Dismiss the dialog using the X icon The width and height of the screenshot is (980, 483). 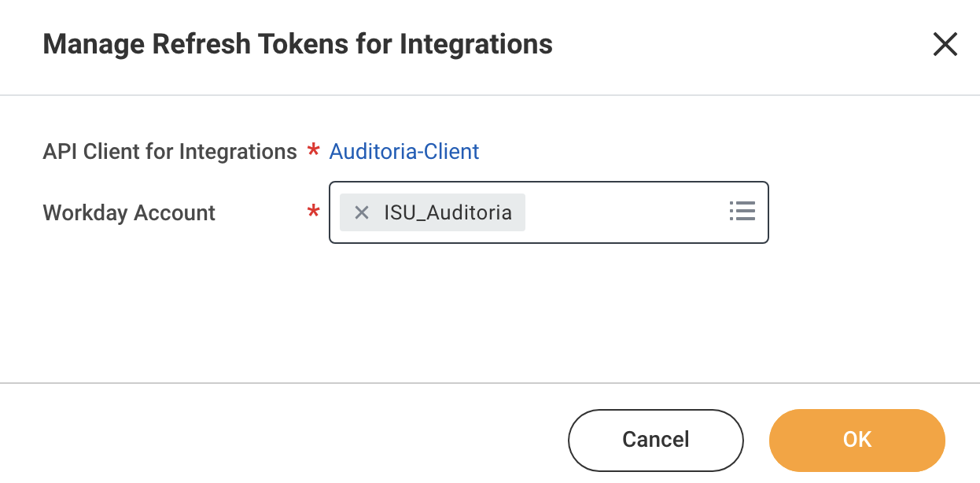(x=945, y=45)
